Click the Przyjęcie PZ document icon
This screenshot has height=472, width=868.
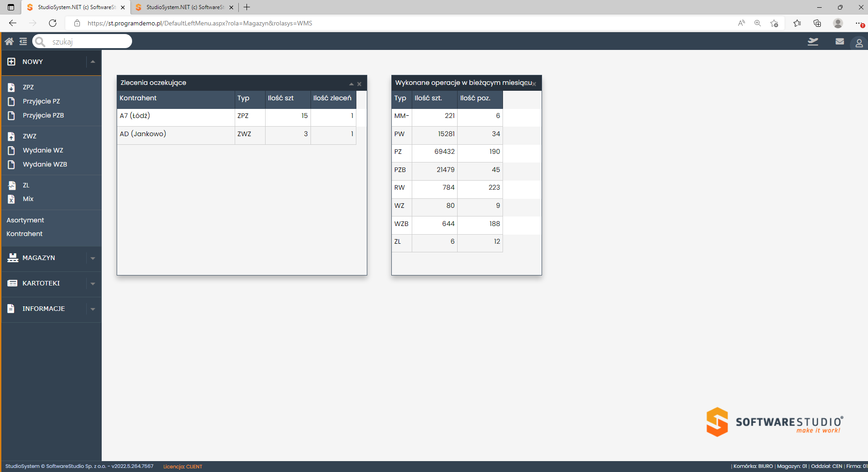pyautogui.click(x=11, y=101)
